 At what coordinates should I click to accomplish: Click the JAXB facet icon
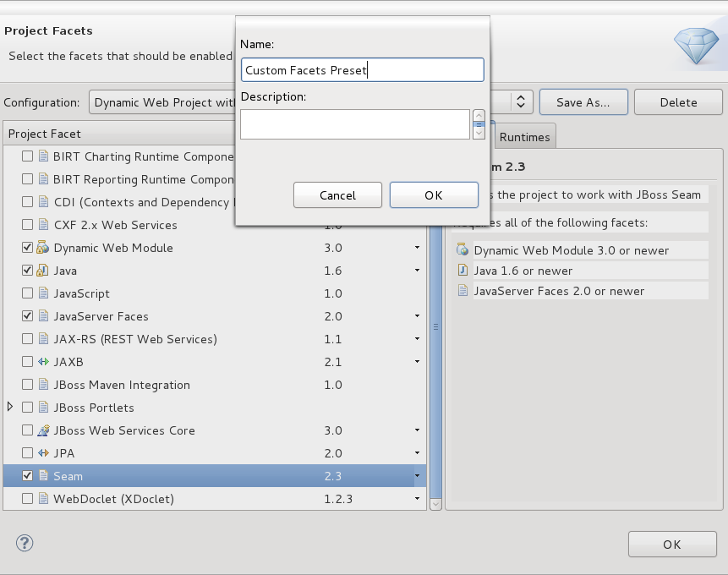click(43, 362)
